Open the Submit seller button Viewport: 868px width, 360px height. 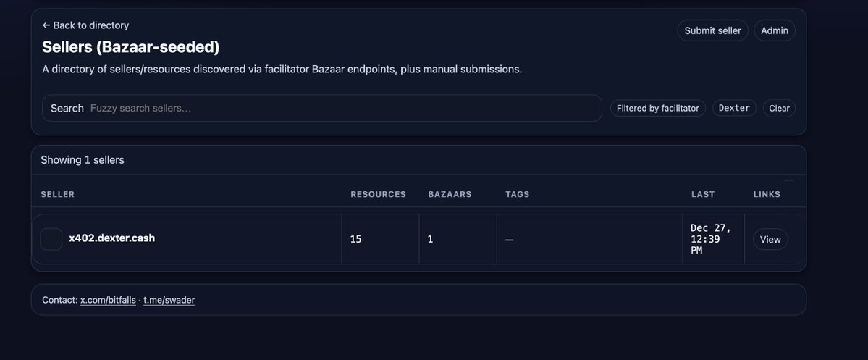tap(712, 30)
